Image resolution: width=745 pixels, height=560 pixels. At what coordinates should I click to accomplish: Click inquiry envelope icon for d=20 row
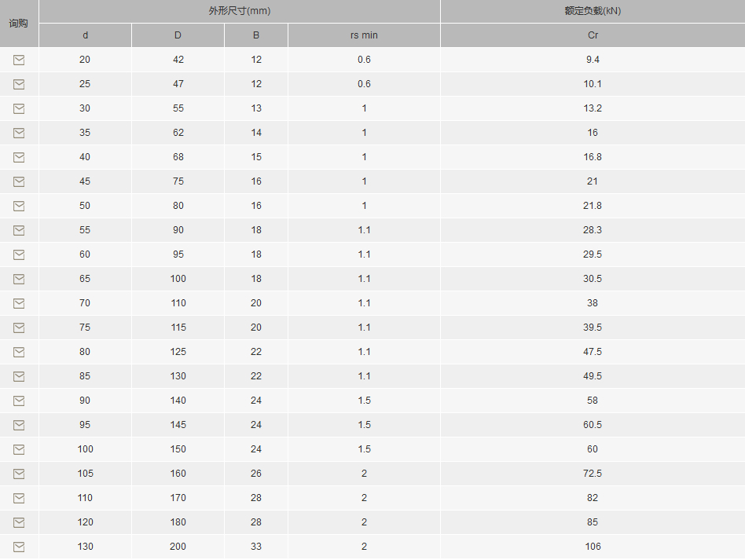click(x=19, y=60)
